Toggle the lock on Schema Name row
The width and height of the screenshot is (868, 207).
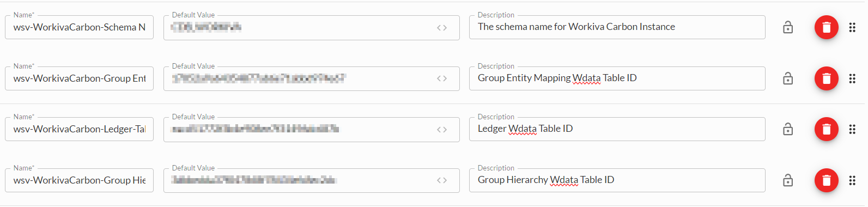[788, 27]
